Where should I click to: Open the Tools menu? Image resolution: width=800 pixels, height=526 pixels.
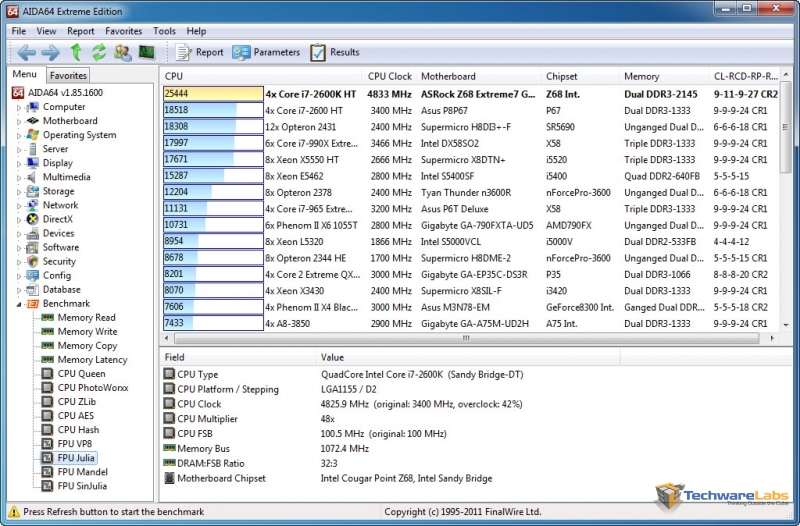(164, 31)
